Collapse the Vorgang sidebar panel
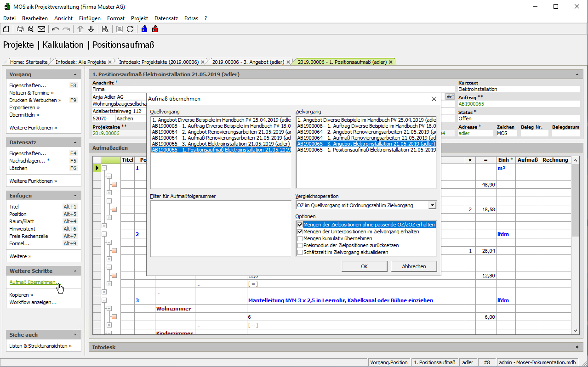The width and height of the screenshot is (588, 367). (75, 74)
